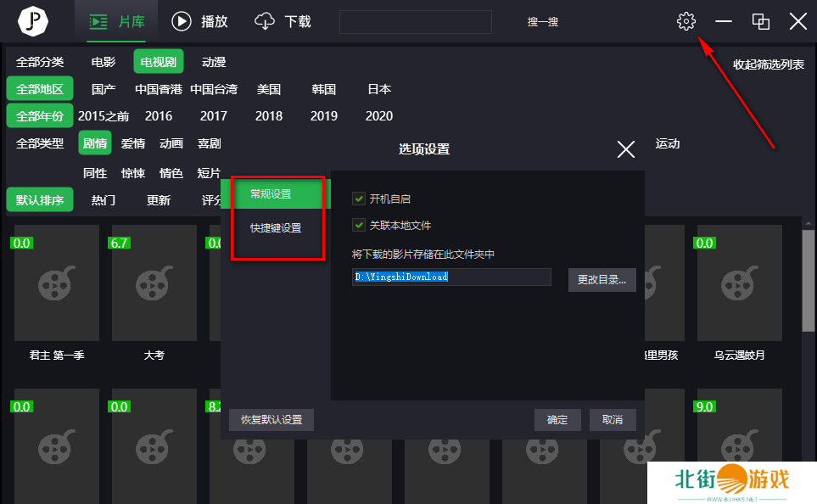Close the 选项设置 dialog
Screen dimensions: 817x504
626,149
